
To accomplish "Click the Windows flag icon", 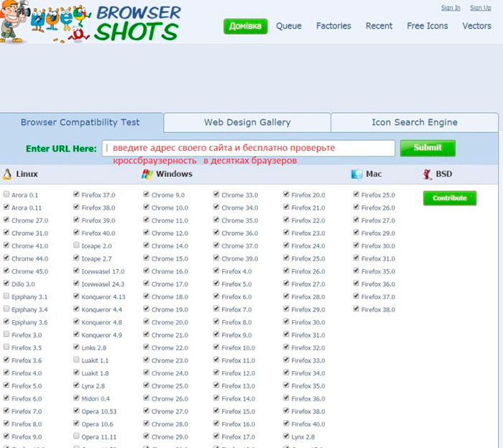I will click(x=147, y=174).
